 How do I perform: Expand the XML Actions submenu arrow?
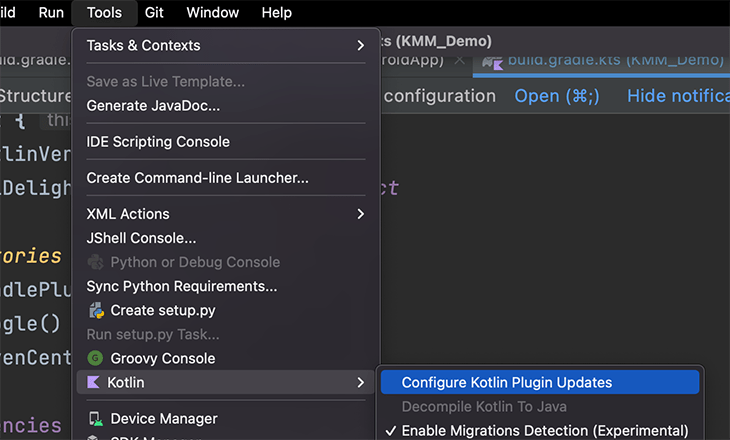tap(360, 214)
